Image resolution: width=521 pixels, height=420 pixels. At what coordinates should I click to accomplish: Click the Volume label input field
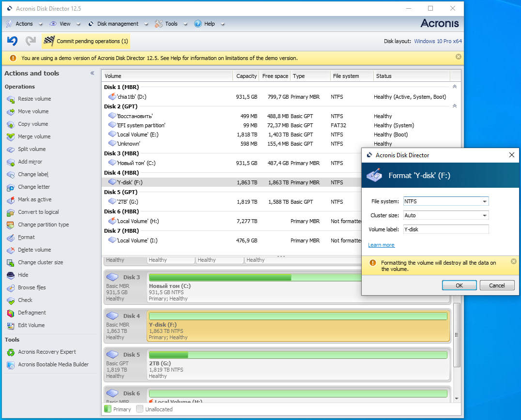[x=446, y=229]
